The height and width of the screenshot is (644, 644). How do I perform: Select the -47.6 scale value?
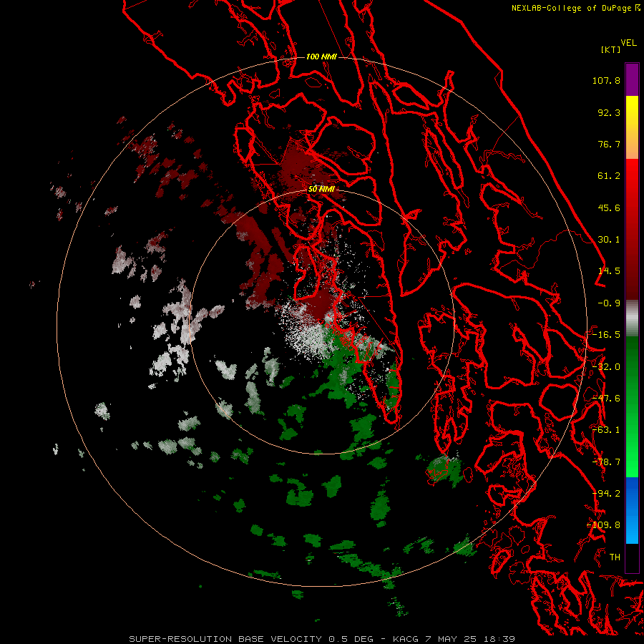point(606,399)
